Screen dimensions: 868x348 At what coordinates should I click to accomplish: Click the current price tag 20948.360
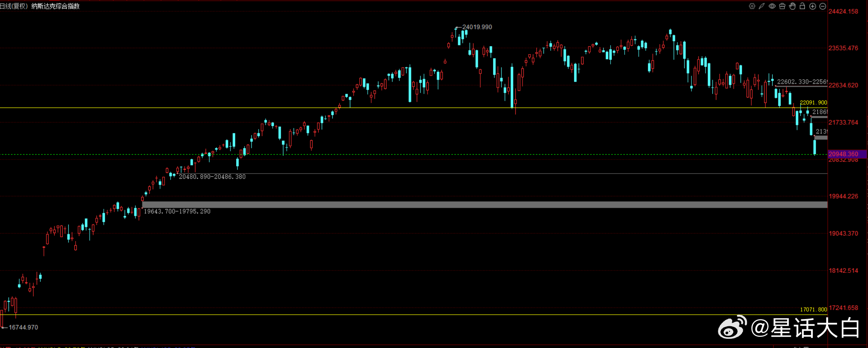847,154
